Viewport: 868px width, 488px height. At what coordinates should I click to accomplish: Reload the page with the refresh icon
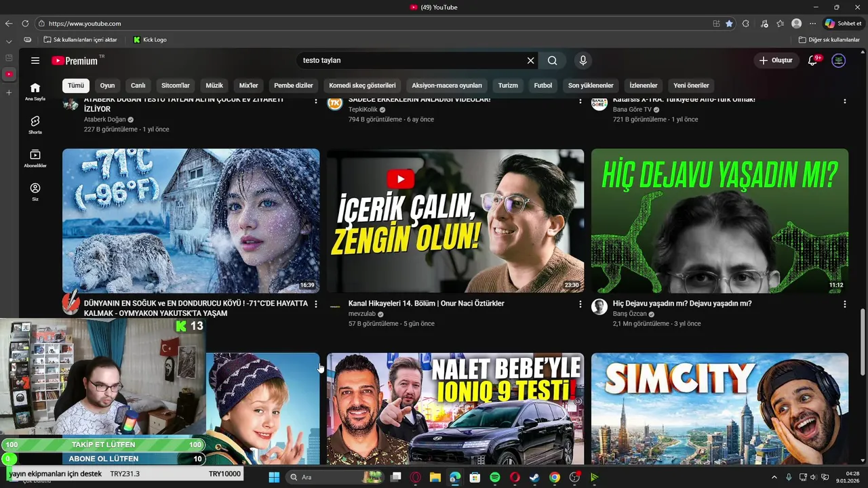pos(26,24)
